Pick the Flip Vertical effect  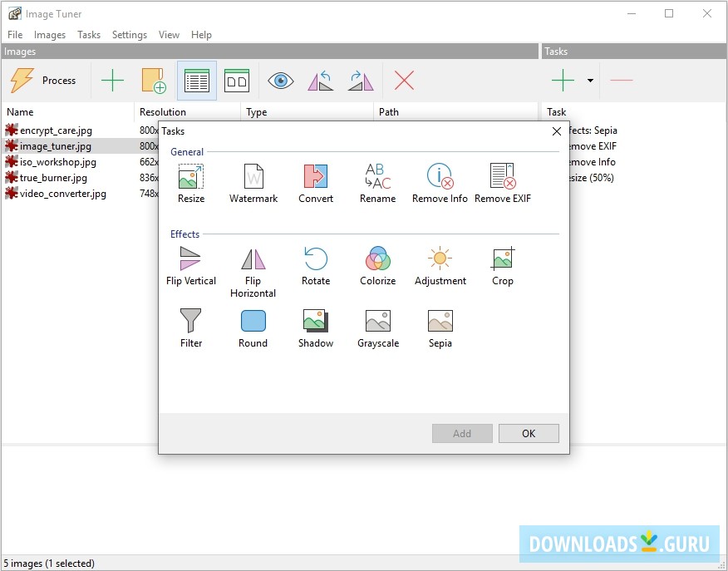click(191, 265)
